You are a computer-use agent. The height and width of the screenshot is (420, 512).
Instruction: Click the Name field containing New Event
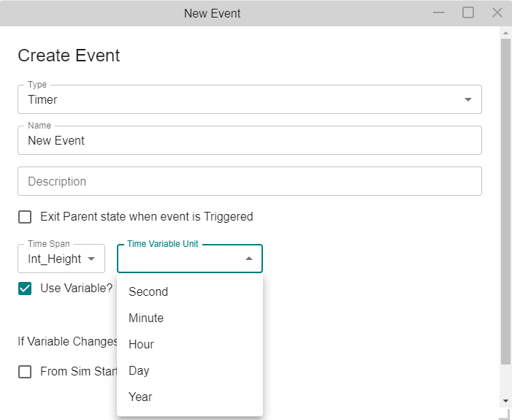point(250,140)
